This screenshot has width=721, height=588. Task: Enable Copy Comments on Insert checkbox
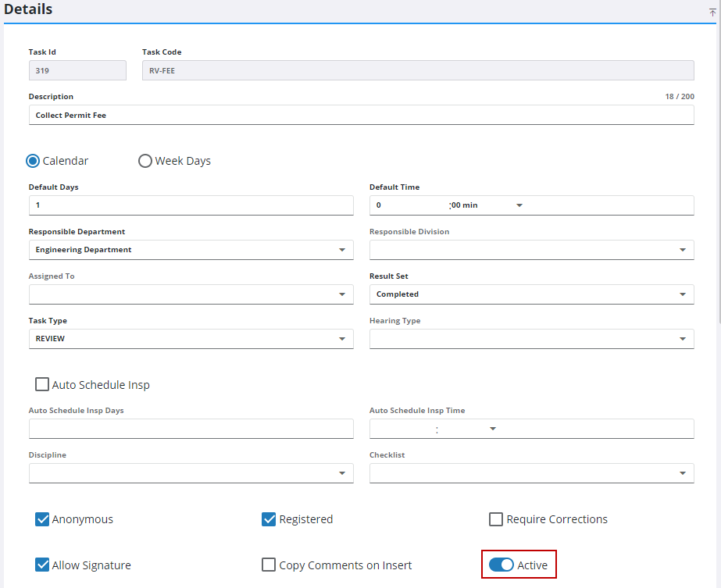269,565
